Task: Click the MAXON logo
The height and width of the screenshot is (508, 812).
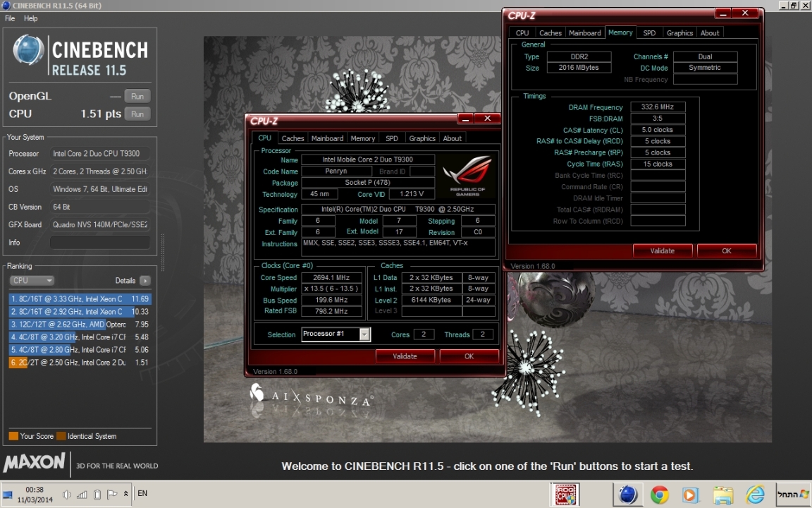Action: point(35,462)
